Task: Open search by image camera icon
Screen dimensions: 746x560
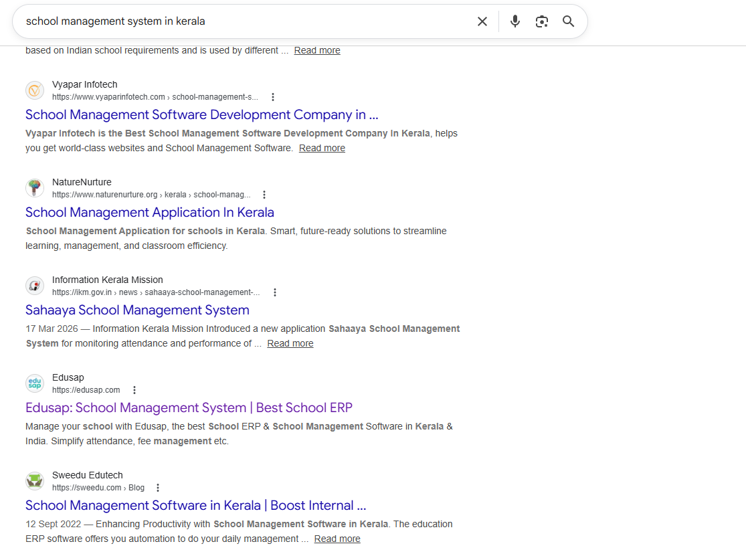Action: [x=541, y=21]
